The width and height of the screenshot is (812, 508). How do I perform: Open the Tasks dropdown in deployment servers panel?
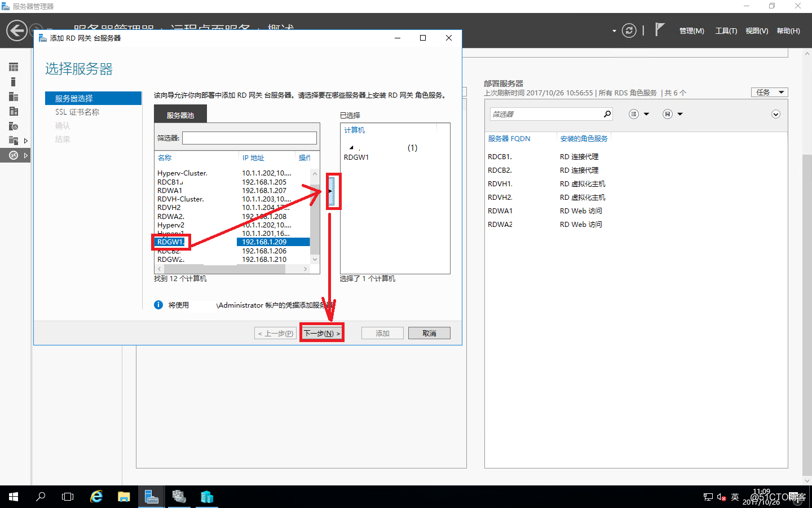[x=769, y=92]
